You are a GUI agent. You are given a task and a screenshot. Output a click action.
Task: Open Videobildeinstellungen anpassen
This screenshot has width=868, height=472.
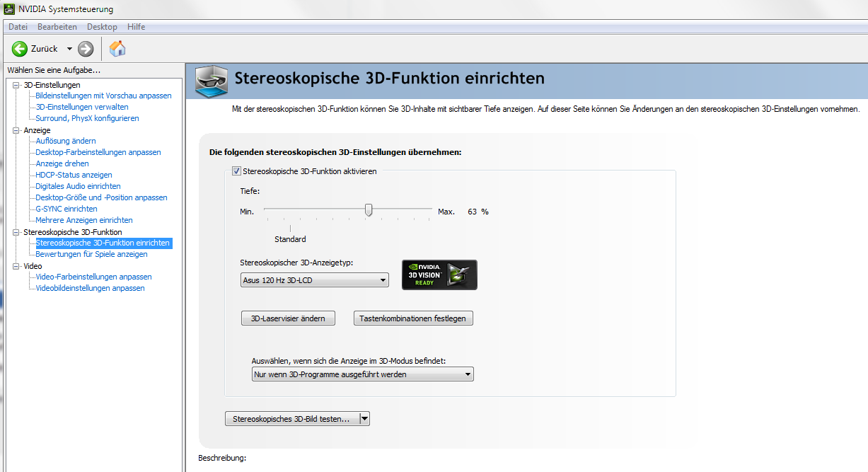pos(90,288)
